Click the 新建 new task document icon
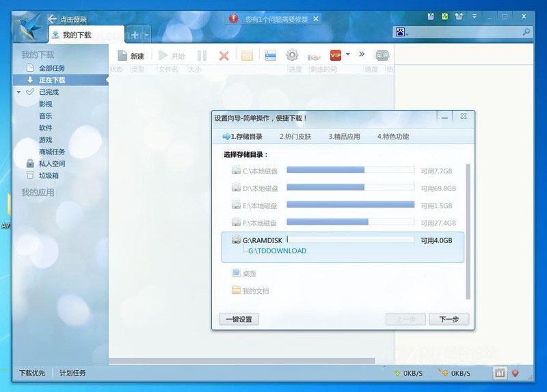 [122, 55]
